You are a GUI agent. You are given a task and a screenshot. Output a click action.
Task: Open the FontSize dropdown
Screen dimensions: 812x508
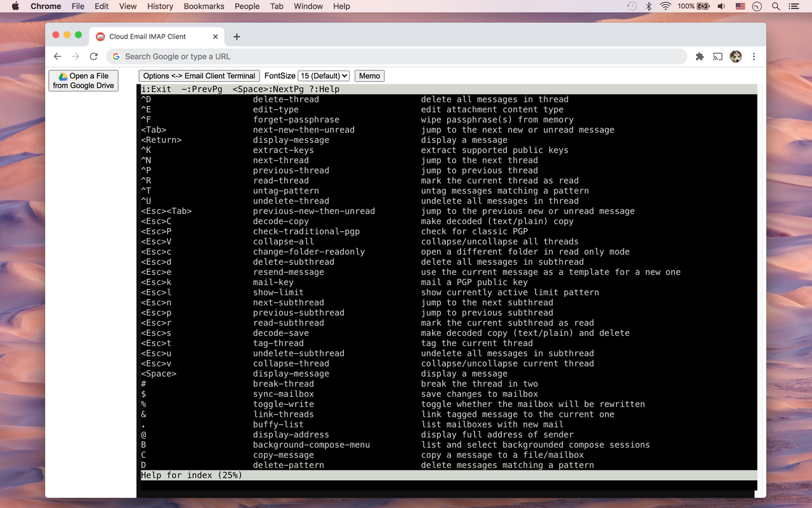point(324,76)
